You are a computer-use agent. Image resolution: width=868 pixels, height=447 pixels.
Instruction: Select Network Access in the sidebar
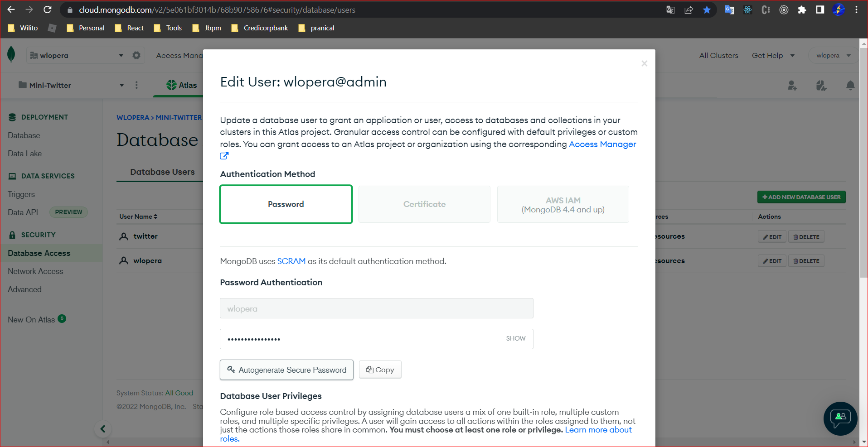pos(35,271)
